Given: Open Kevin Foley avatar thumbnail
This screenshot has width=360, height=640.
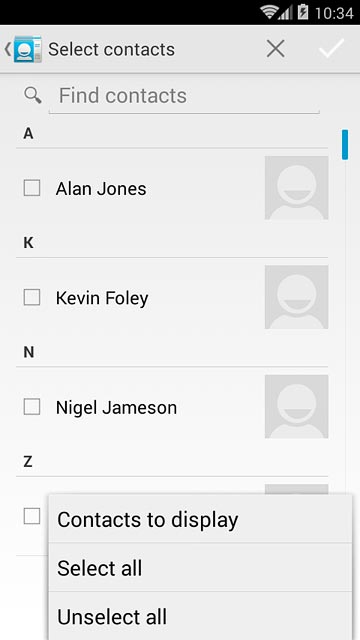Looking at the screenshot, I should 296,297.
